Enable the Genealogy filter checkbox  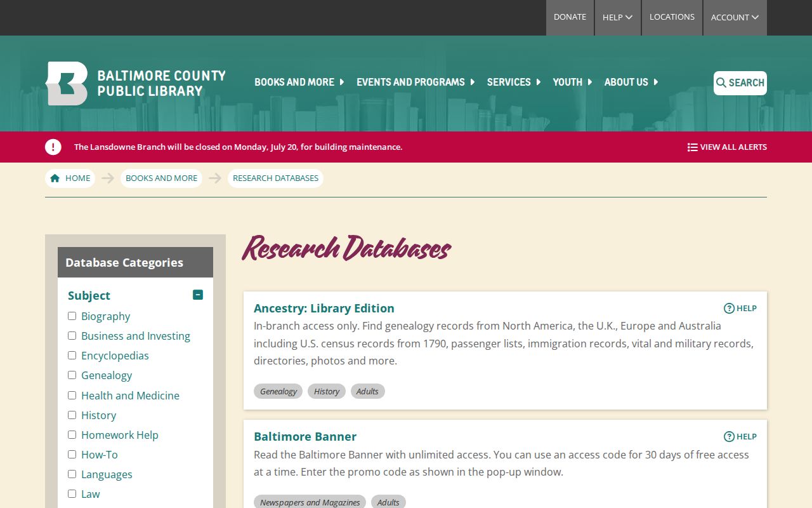[x=72, y=375]
